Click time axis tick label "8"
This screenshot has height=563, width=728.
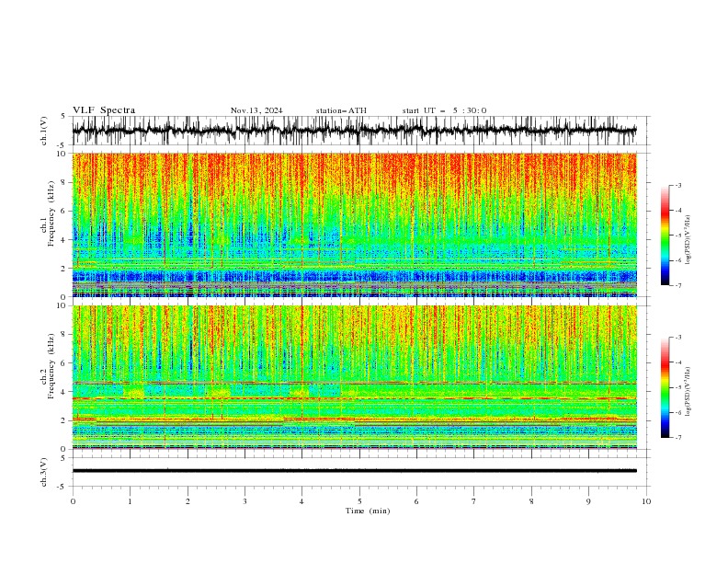(x=531, y=501)
